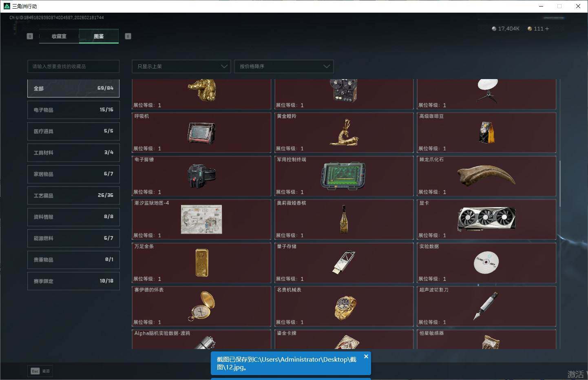This screenshot has height=380, width=588.
Task: Select the 赛伊德的怀表 pocket watch icon
Action: [201, 306]
